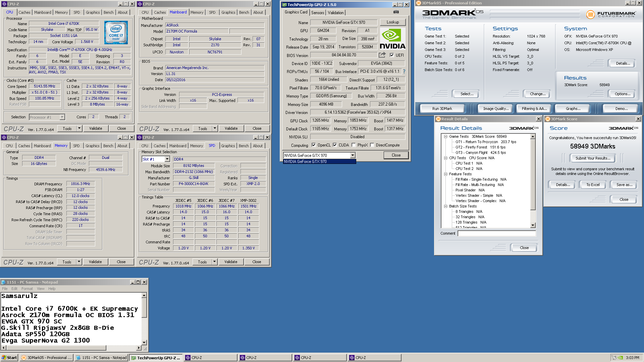This screenshot has width=644, height=362.
Task: Enable the PhysX checkbox
Action: [354, 145]
